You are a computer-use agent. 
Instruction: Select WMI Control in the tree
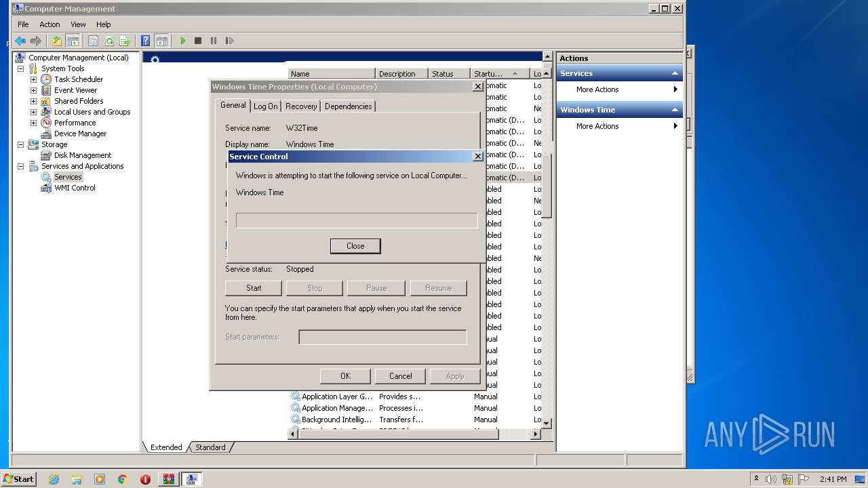click(75, 188)
